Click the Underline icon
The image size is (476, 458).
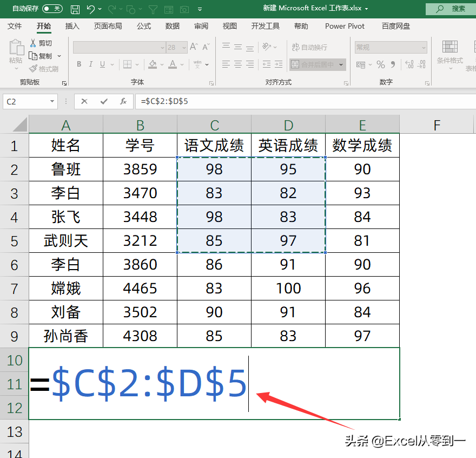[x=102, y=64]
